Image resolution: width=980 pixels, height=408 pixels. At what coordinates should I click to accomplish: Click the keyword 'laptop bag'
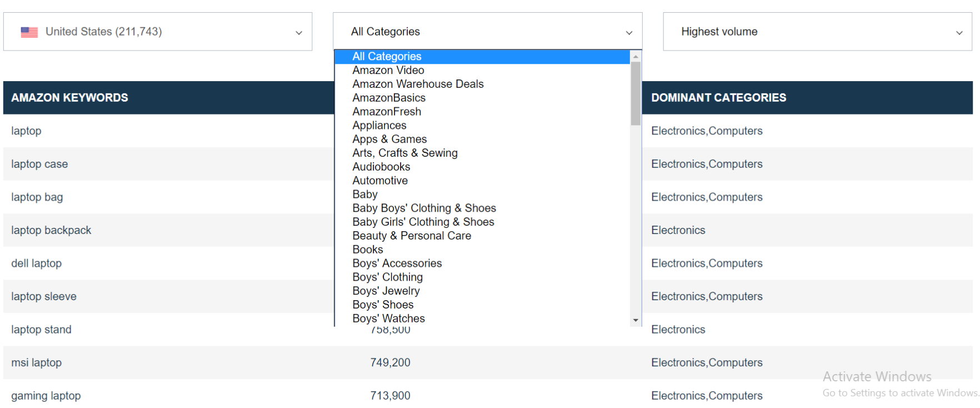(37, 197)
